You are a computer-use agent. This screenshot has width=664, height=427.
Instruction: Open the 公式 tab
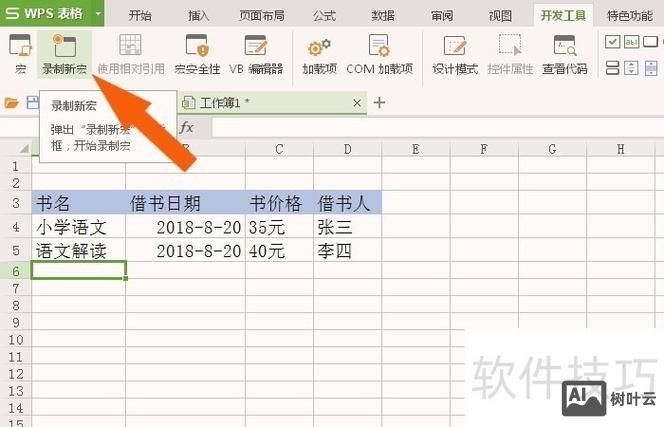(324, 16)
